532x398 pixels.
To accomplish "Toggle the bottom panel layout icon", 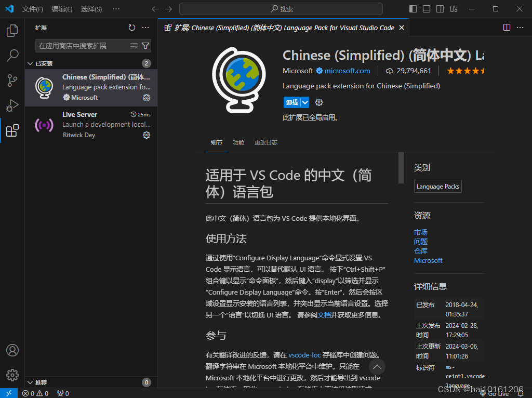I will [427, 9].
